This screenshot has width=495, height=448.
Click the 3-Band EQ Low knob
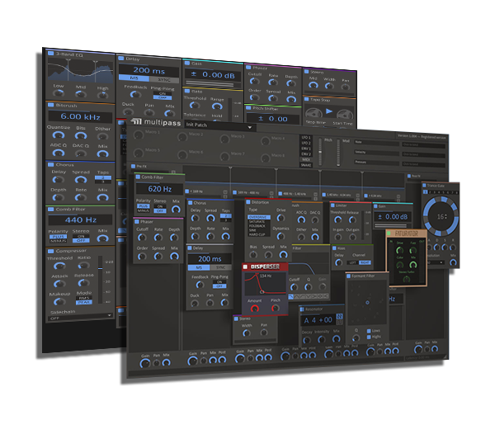[x=59, y=93]
